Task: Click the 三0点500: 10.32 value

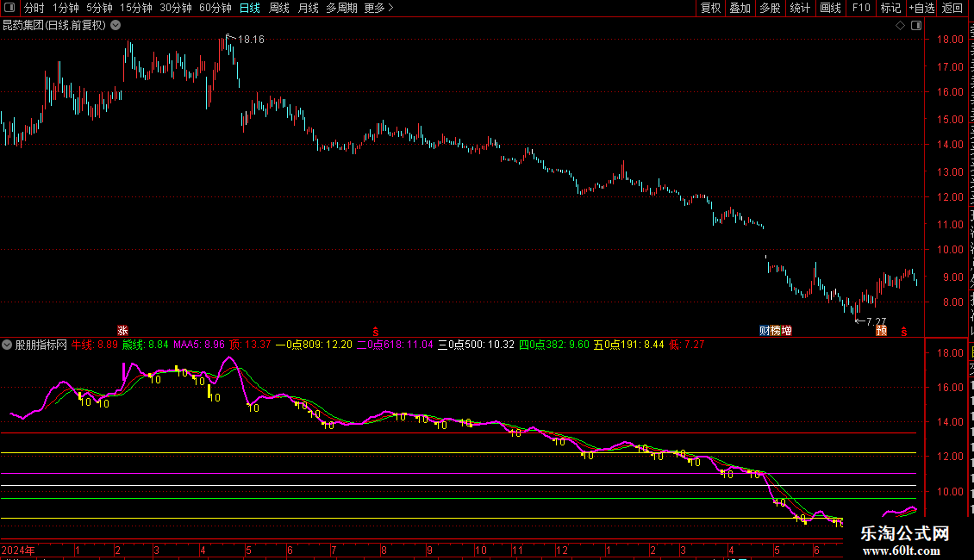Action: [476, 345]
